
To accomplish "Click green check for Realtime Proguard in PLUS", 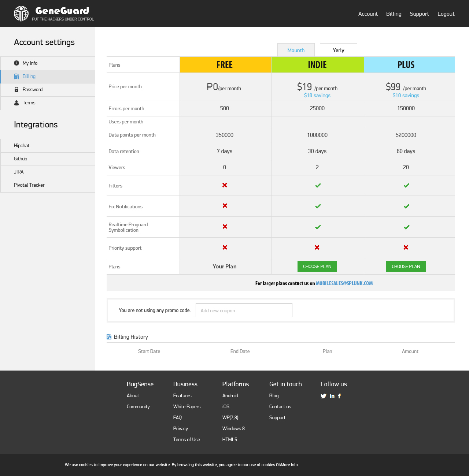I will tap(406, 227).
